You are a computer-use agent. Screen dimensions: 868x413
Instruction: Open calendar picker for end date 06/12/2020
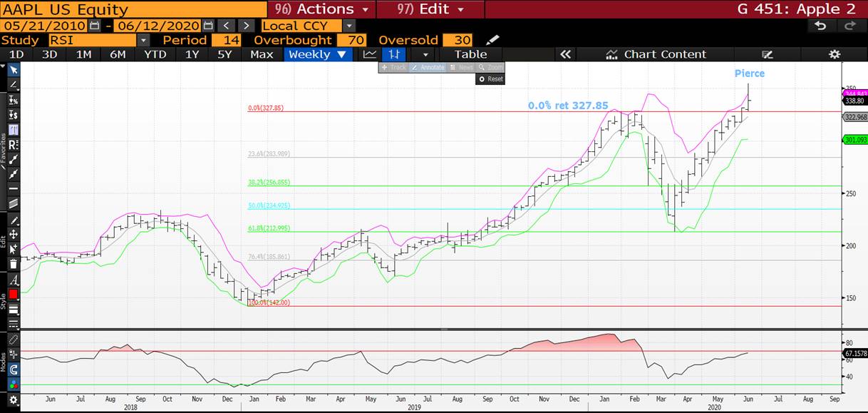(x=208, y=26)
